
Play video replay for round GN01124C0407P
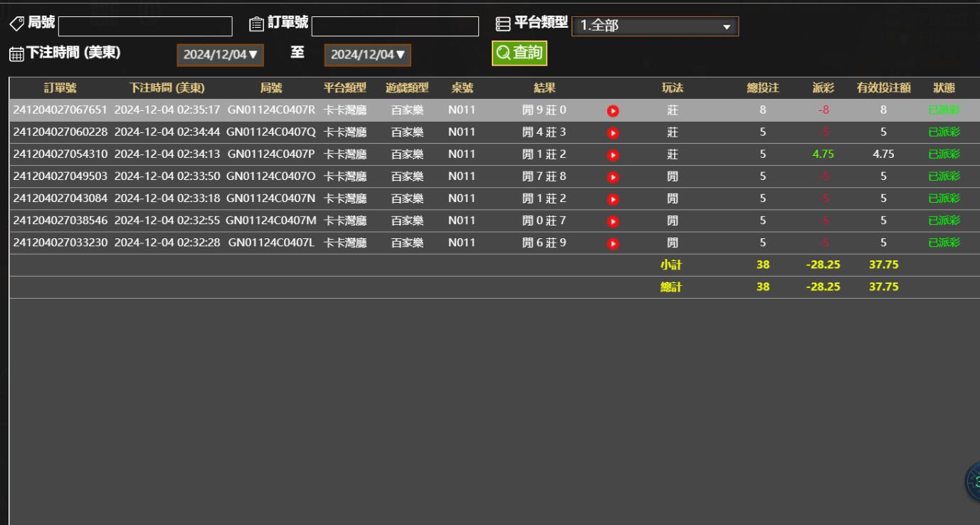[x=613, y=154]
